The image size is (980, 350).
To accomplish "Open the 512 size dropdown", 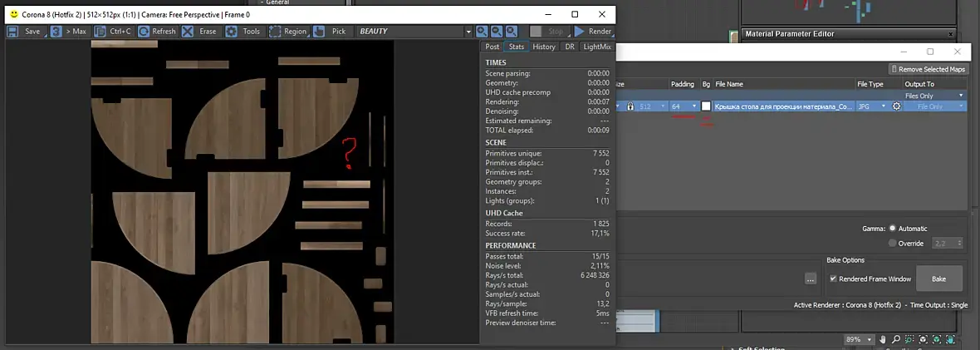I will 663,106.
